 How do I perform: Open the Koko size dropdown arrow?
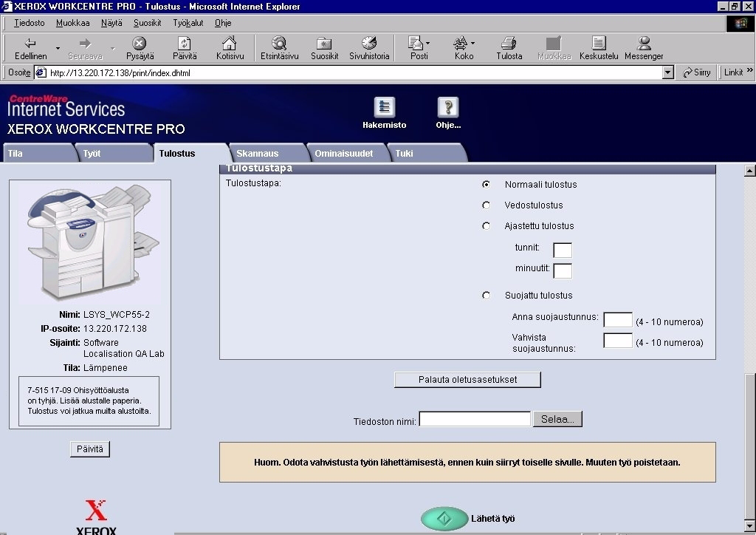coord(472,43)
